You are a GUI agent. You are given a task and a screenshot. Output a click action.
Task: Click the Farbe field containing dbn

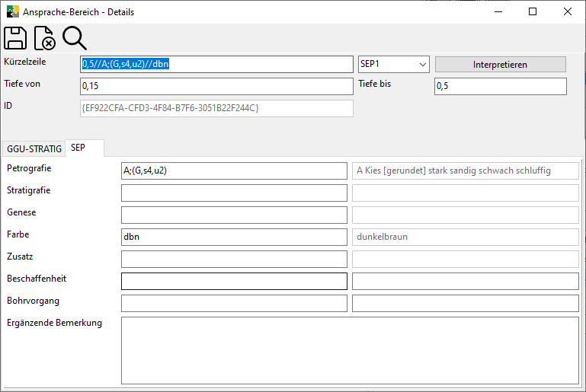(233, 237)
